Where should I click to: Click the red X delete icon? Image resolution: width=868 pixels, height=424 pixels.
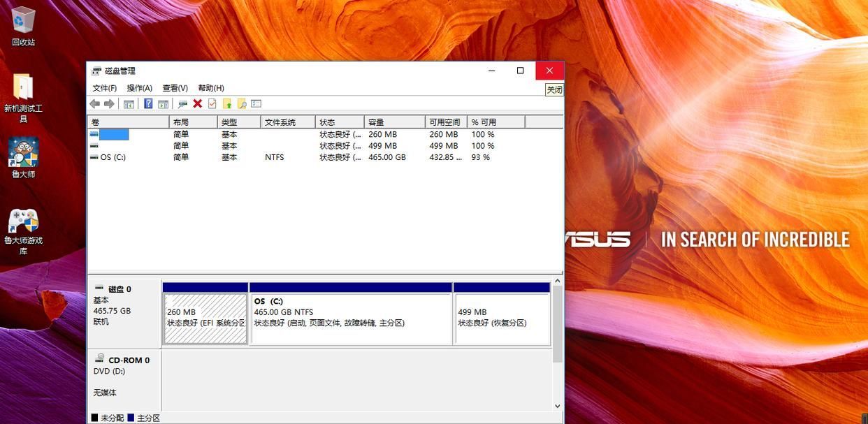(x=198, y=103)
